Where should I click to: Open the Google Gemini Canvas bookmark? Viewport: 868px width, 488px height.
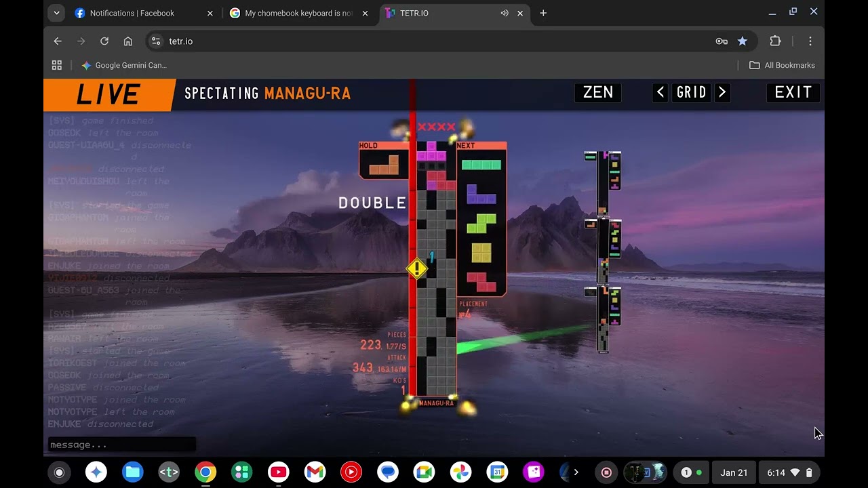tap(124, 65)
